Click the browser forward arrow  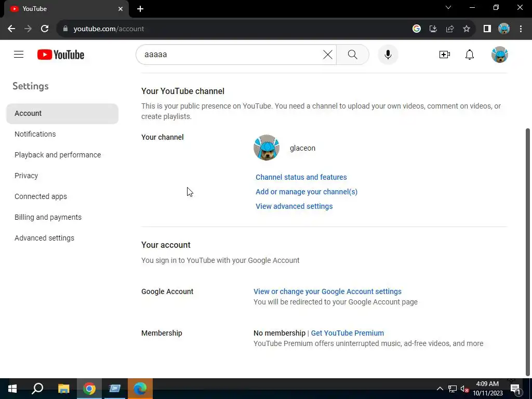28,29
